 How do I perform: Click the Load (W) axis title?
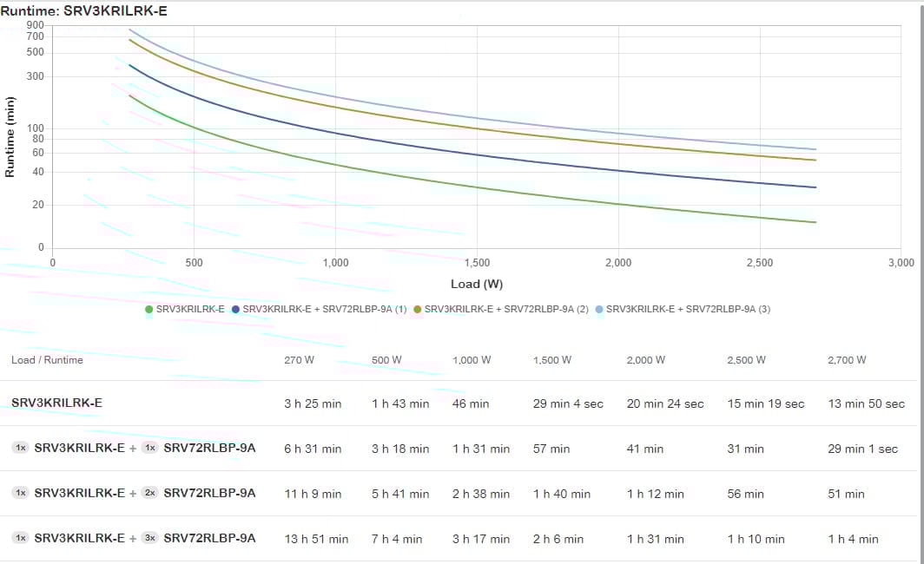tap(477, 284)
